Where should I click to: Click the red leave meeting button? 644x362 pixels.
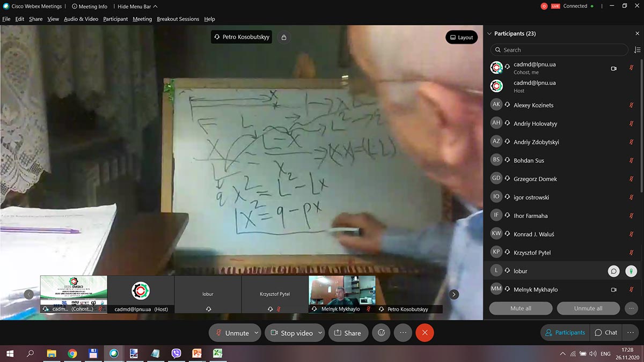(425, 333)
